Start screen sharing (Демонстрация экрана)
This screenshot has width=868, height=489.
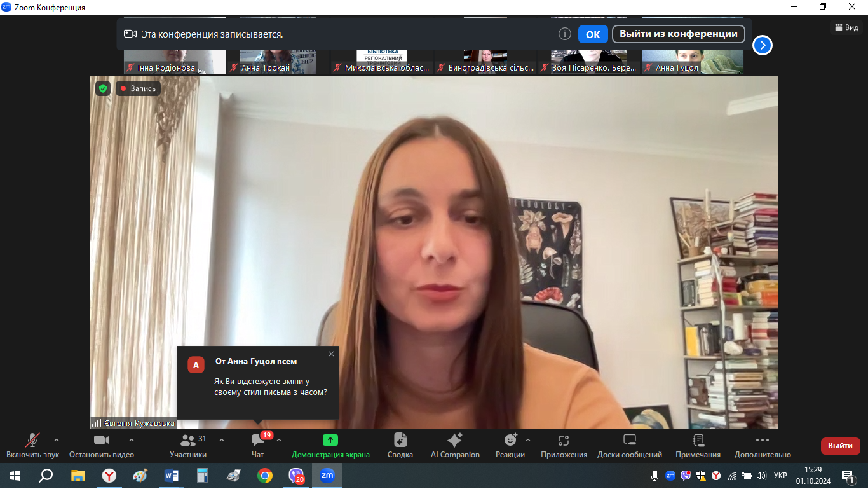click(x=330, y=445)
